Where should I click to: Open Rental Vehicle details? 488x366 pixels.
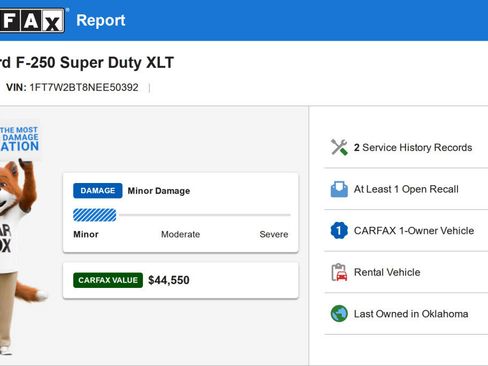(387, 272)
